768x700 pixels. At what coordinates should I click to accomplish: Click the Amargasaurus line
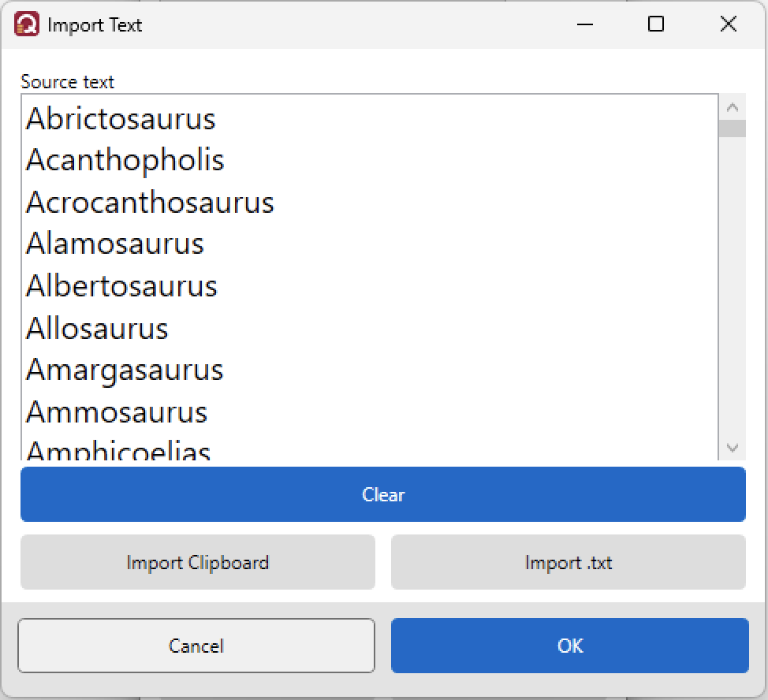[125, 370]
